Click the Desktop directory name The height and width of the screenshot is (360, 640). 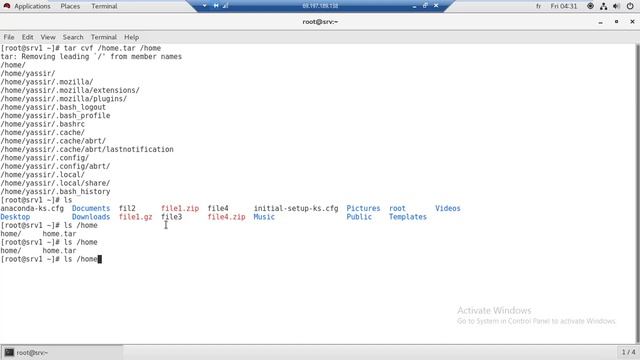(15, 217)
